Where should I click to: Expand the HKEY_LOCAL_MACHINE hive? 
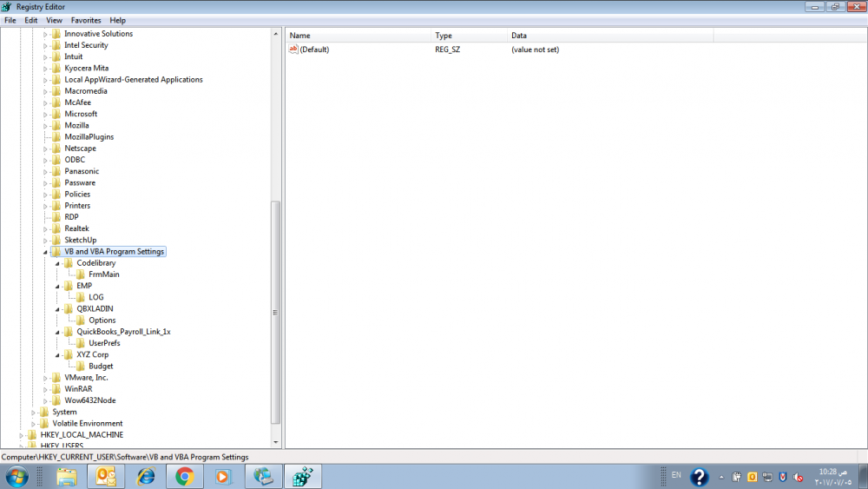tap(21, 435)
